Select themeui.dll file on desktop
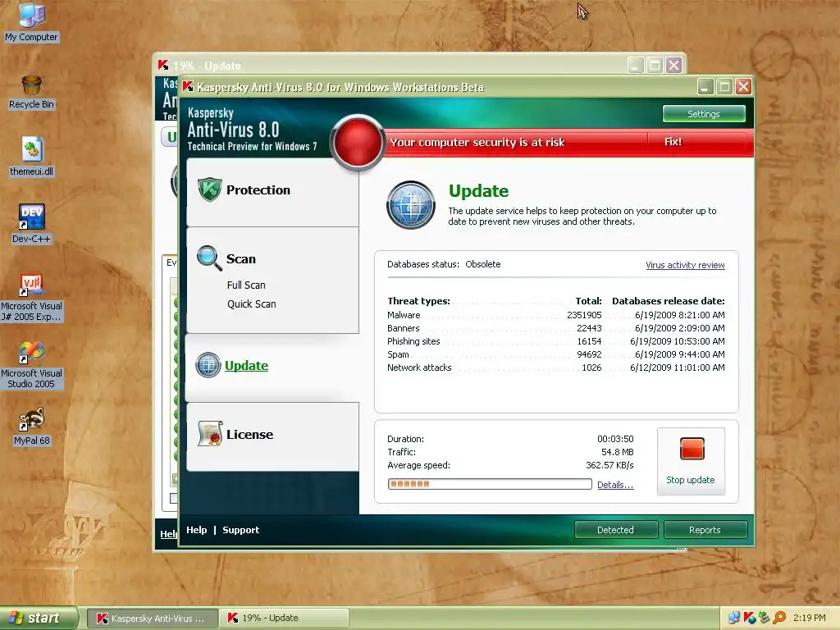This screenshot has width=840, height=630. [x=31, y=157]
